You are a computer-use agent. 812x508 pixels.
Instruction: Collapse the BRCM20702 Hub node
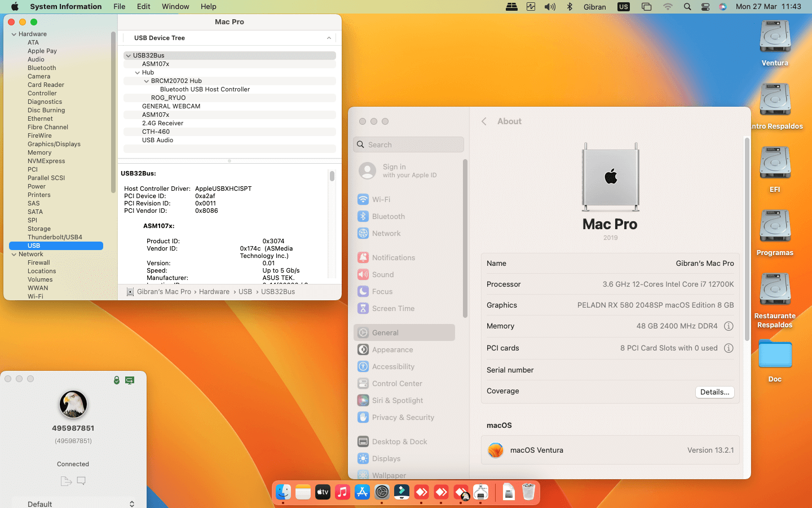tap(146, 81)
